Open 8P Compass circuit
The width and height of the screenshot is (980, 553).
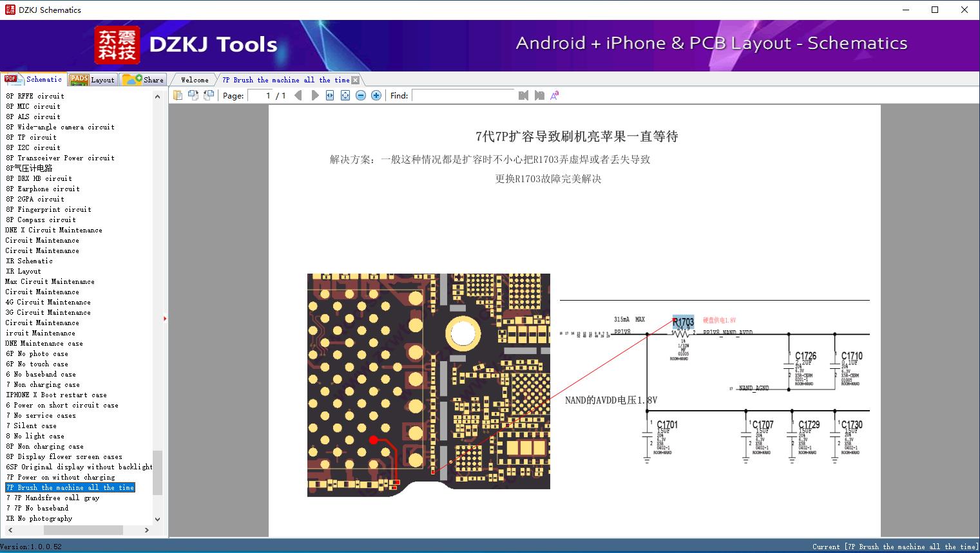point(41,220)
